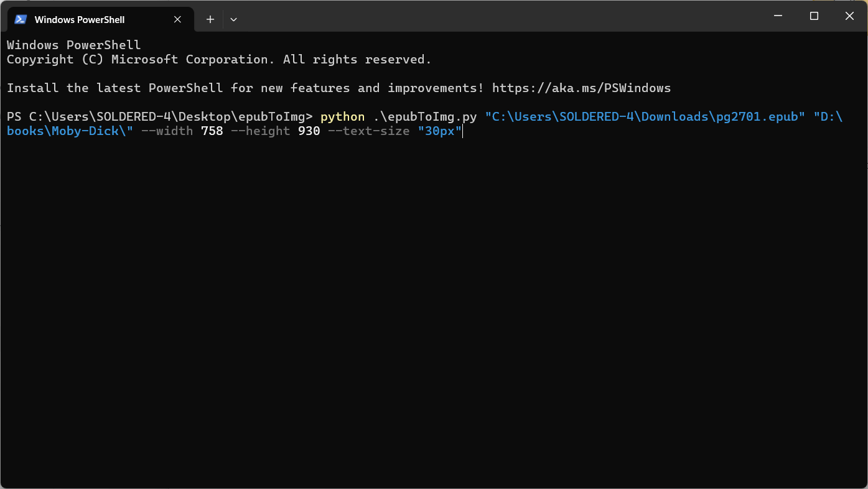Click the pg2701.epub input path string
868x489 pixels.
point(641,117)
